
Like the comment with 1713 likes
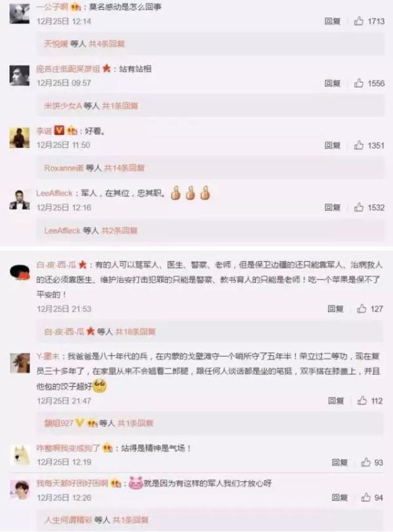pyautogui.click(x=359, y=22)
